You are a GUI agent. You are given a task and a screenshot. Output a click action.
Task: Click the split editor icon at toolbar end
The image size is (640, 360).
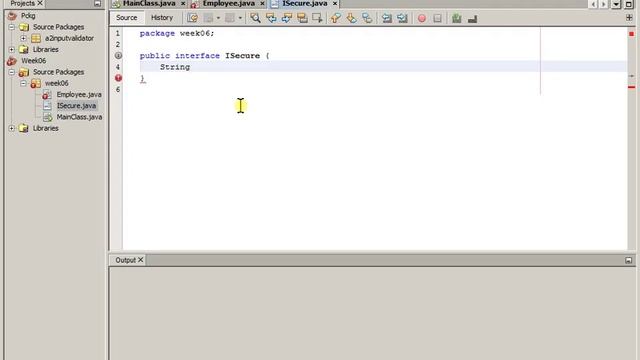coord(629,18)
